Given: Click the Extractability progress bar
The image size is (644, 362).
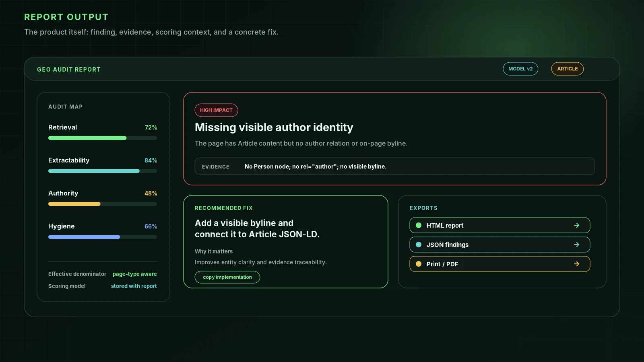Looking at the screenshot, I should coord(103,171).
